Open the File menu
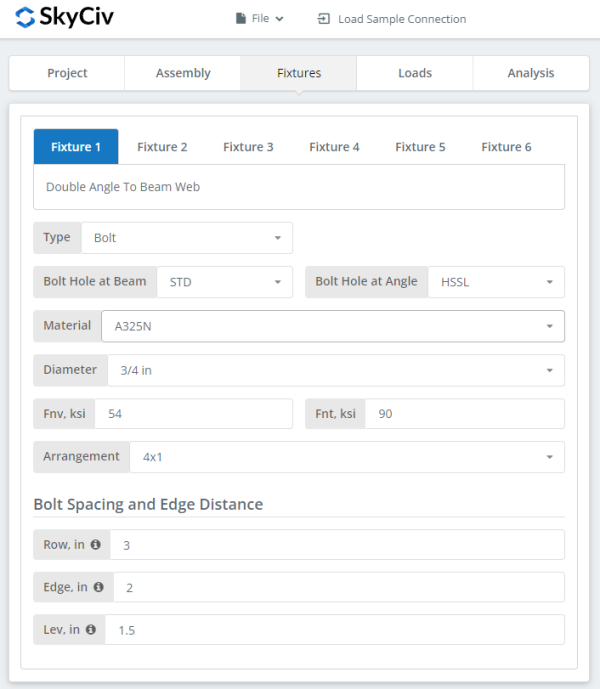 (260, 19)
